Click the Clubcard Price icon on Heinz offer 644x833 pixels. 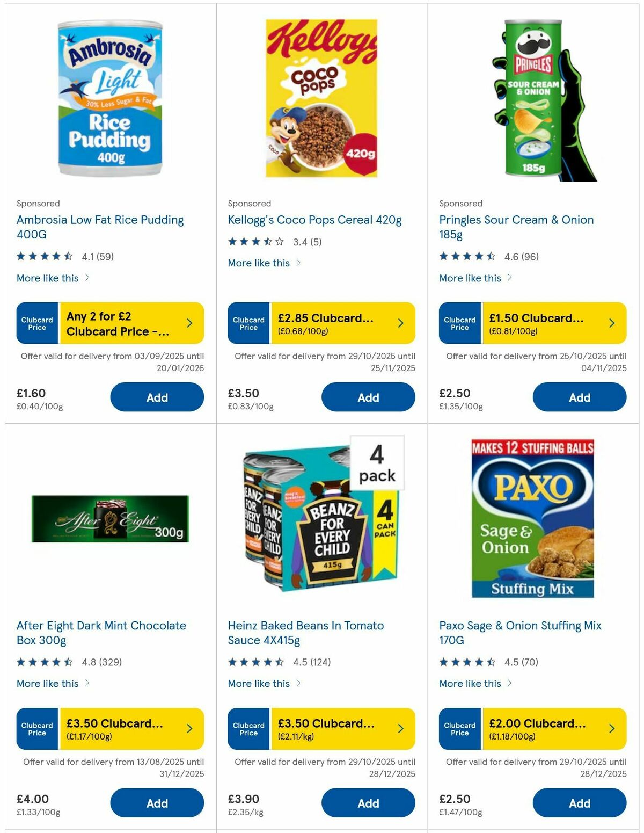pyautogui.click(x=247, y=728)
